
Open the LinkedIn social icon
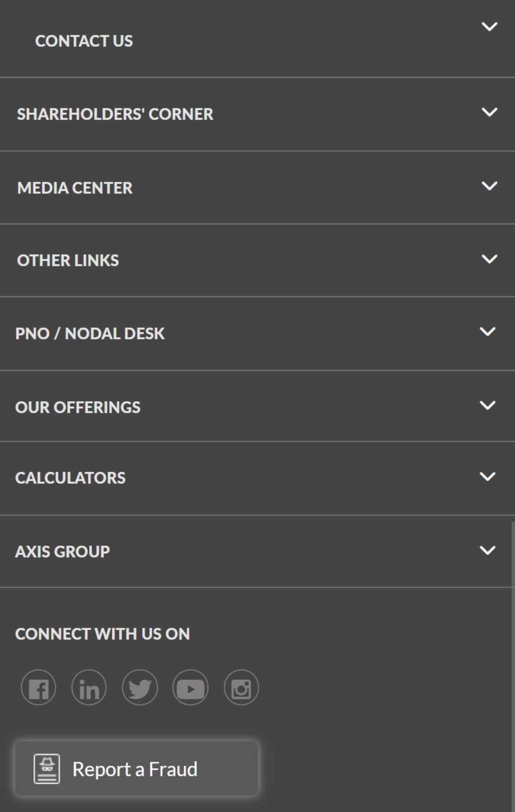89,688
